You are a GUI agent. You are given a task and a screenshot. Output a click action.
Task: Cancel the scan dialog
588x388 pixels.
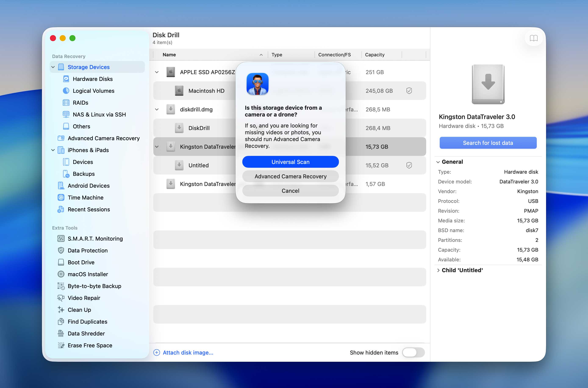pyautogui.click(x=290, y=191)
